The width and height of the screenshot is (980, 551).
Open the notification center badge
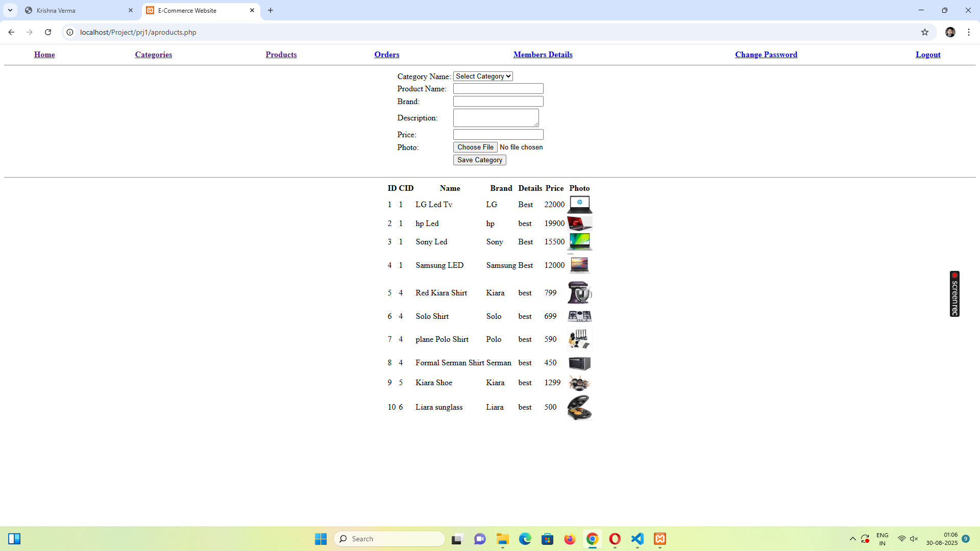pyautogui.click(x=966, y=539)
